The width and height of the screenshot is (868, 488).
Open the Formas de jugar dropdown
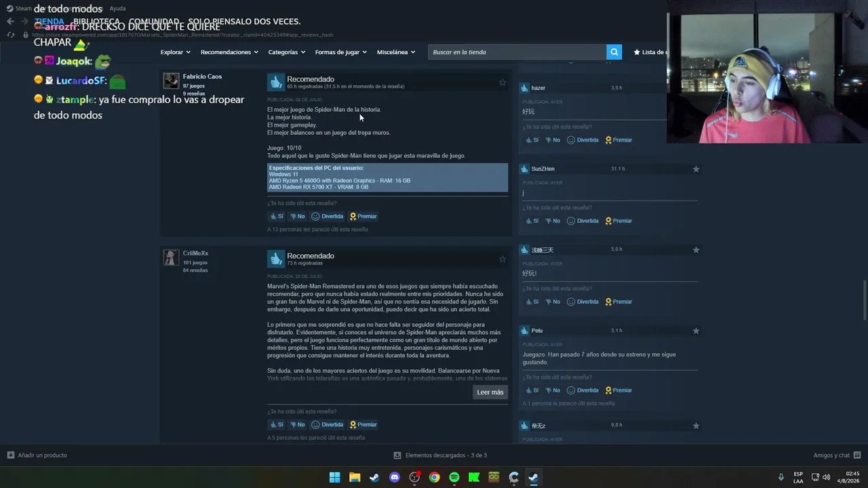pyautogui.click(x=340, y=52)
